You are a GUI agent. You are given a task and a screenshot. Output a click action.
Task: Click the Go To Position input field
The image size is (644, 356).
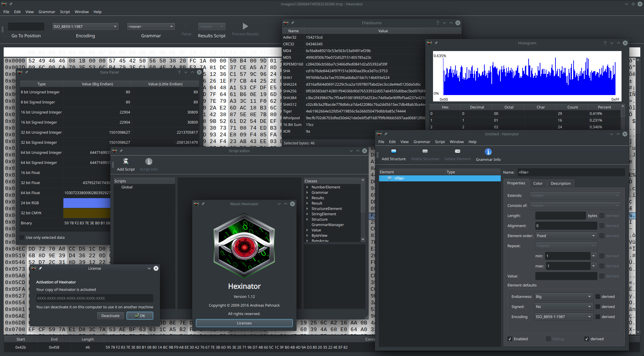pos(26,27)
